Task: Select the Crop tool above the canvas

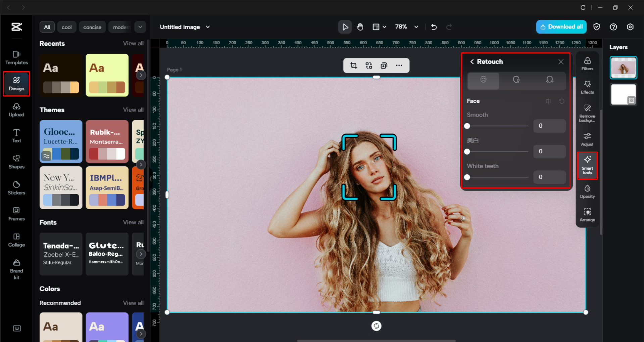Action: (353, 66)
